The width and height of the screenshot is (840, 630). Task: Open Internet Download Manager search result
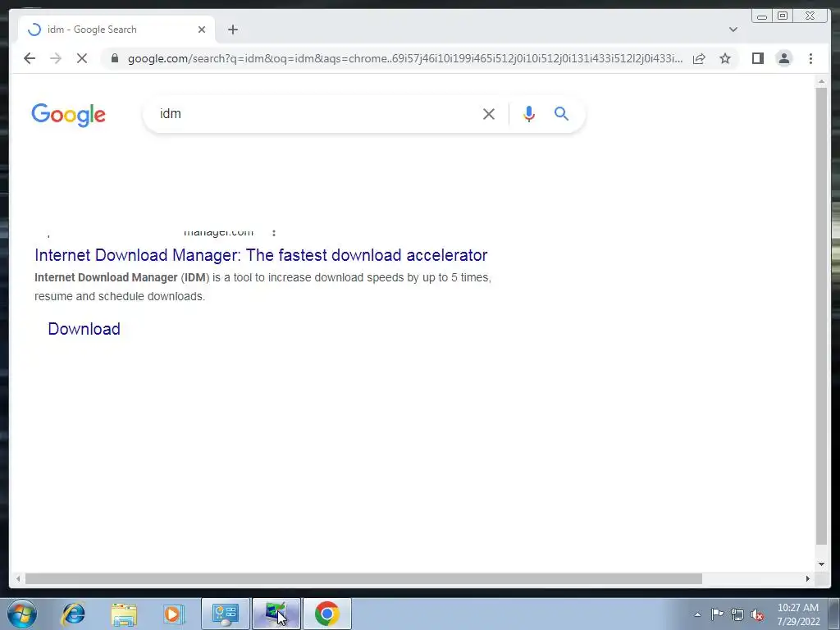261,255
